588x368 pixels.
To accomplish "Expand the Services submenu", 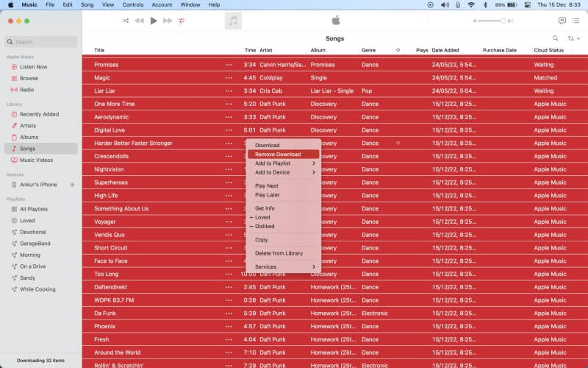I will 283,267.
